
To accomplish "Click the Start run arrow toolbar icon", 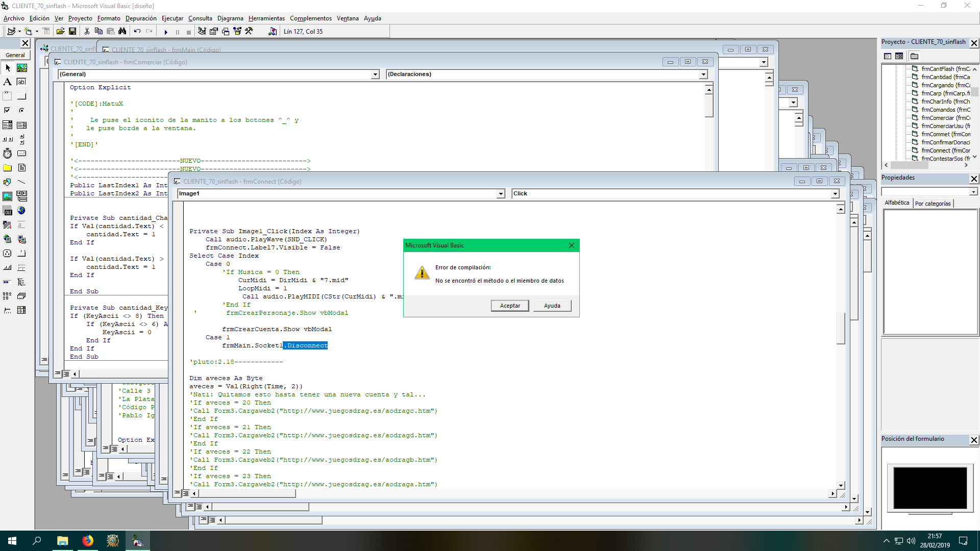I will coord(166,32).
